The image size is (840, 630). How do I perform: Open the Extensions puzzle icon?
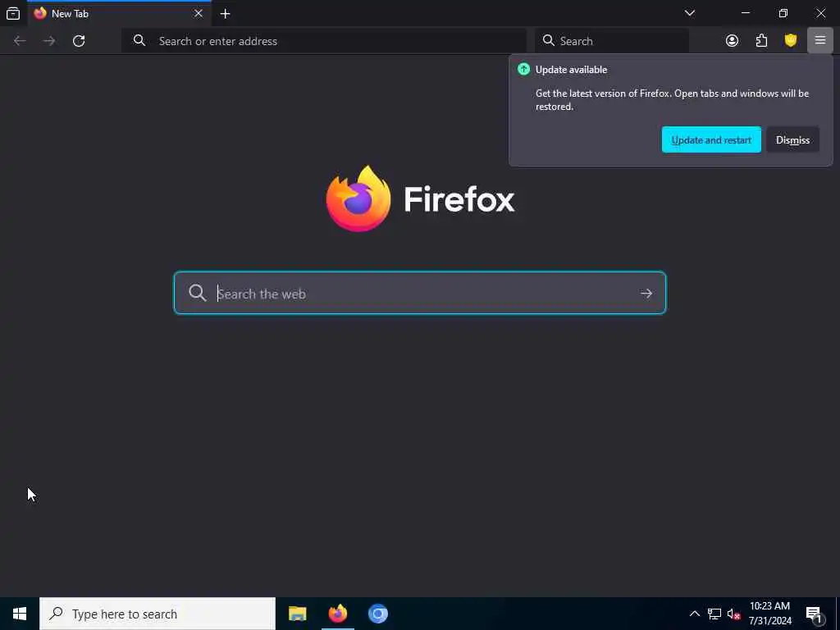[x=761, y=41]
